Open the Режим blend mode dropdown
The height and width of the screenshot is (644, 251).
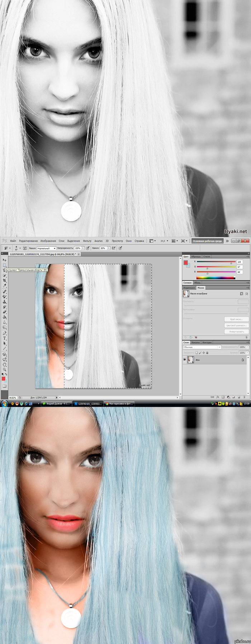point(47,248)
